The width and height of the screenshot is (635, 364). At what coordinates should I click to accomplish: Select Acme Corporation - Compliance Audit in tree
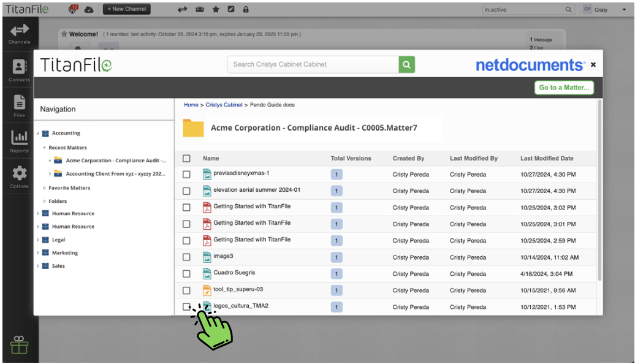point(116,161)
